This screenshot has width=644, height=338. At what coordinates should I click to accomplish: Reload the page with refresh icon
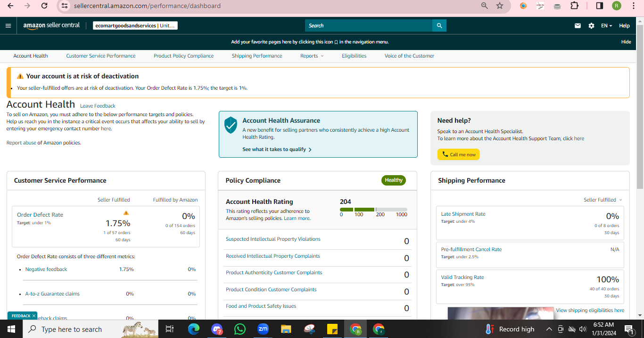[x=44, y=6]
